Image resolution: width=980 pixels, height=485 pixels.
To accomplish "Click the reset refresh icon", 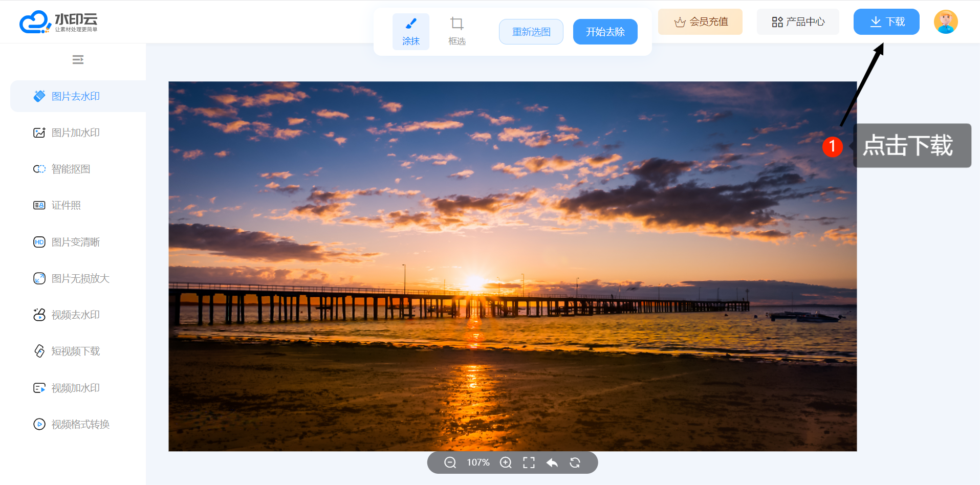I will click(575, 462).
